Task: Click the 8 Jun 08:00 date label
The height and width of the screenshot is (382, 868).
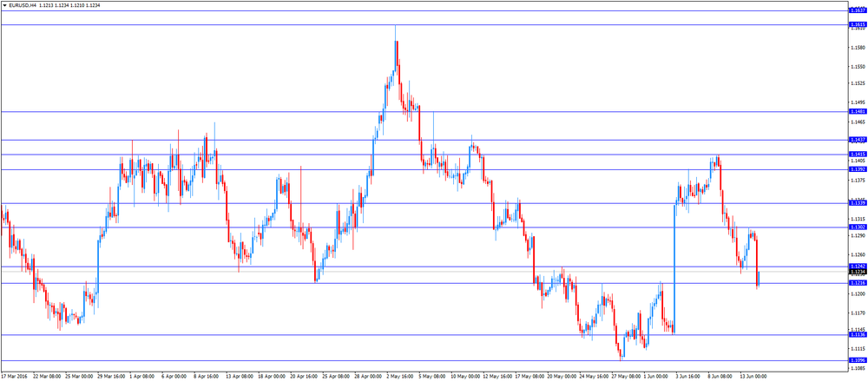Action: pyautogui.click(x=719, y=376)
